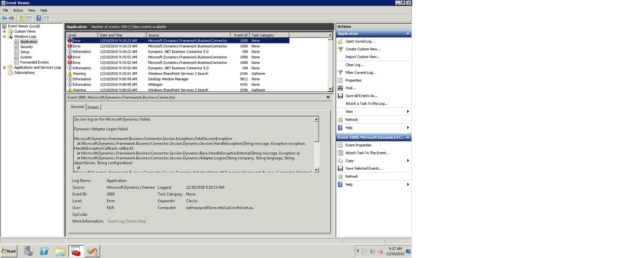Click the blue Help toolbar icon
Image resolution: width=644 pixels, height=258 pixels.
pyautogui.click(x=39, y=18)
